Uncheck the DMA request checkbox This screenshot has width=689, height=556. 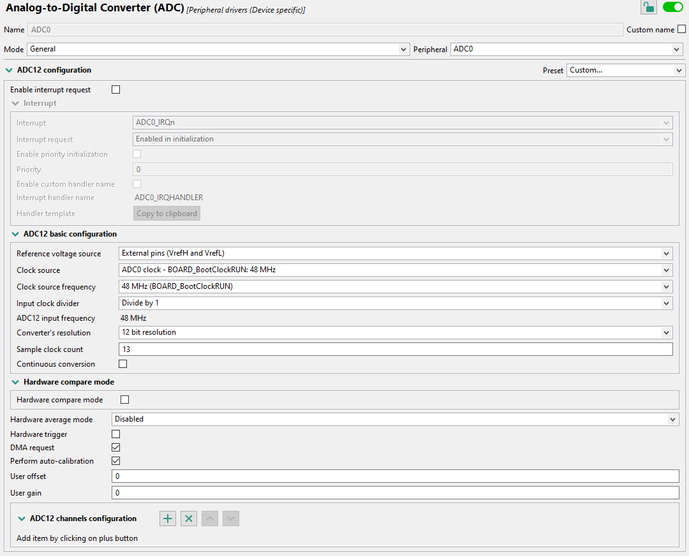(116, 447)
